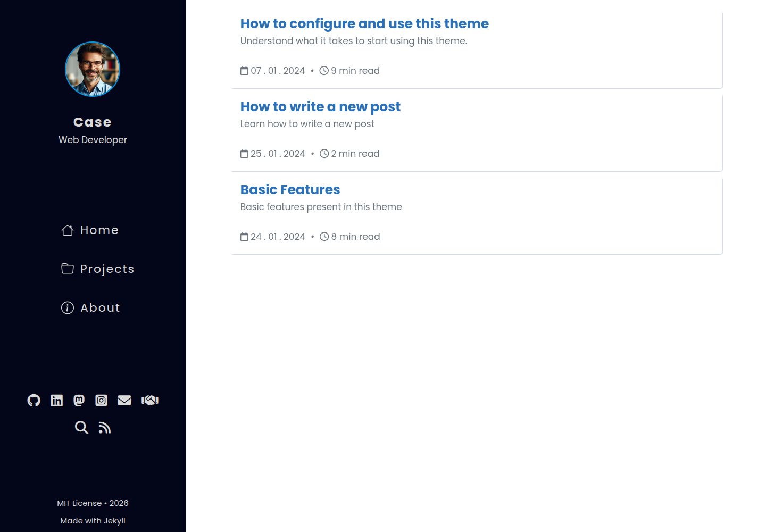
Task: Open the "Basic Features" post
Action: click(x=290, y=190)
